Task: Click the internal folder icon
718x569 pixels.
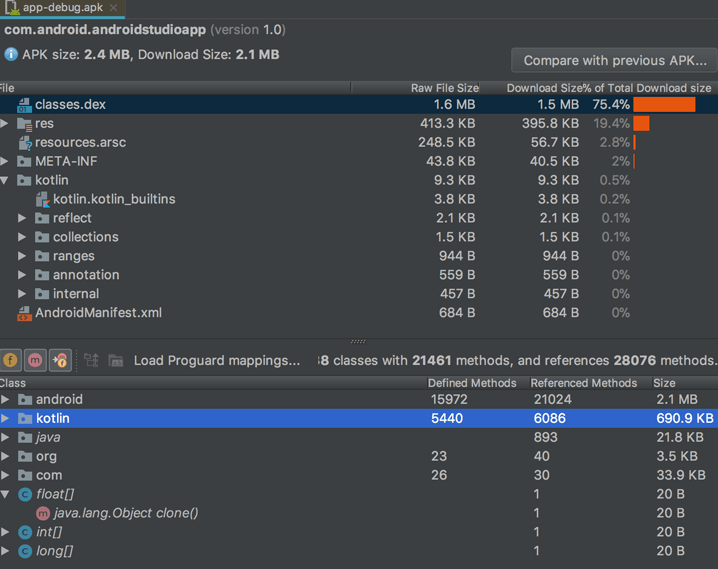Action: click(42, 293)
